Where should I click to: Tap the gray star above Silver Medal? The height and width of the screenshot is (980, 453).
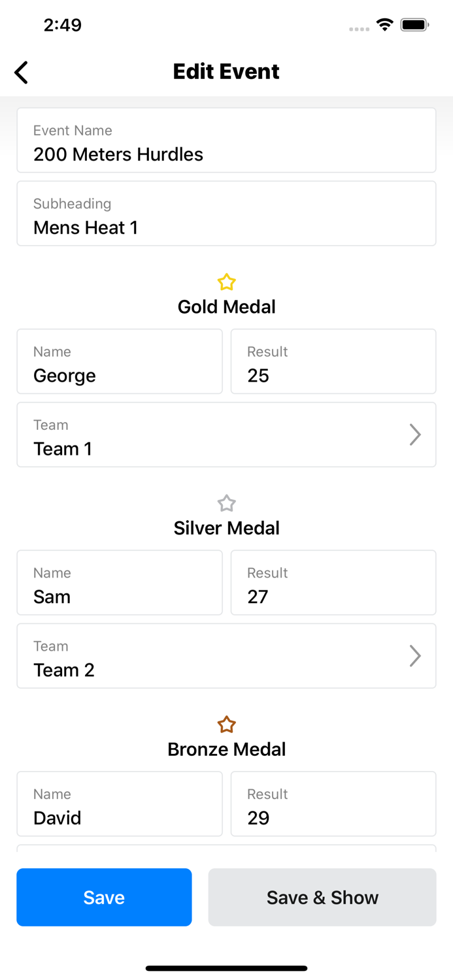[226, 503]
